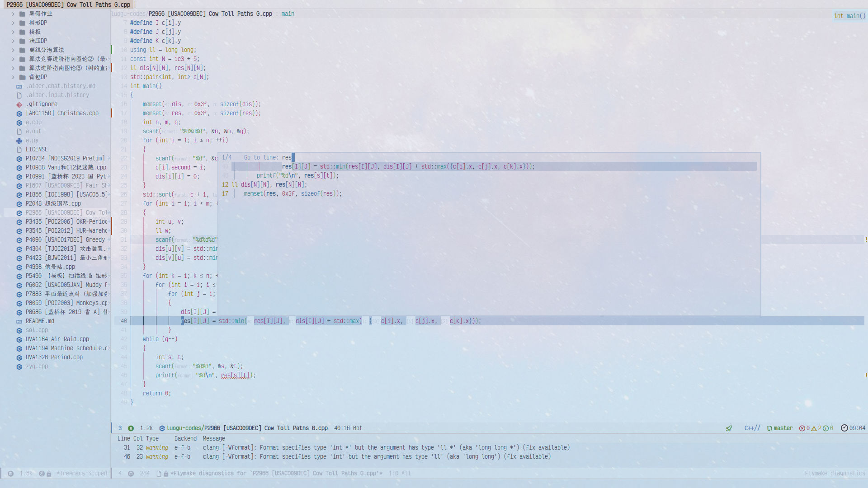
Task: Expand the 背包DP folder
Action: pos(13,77)
